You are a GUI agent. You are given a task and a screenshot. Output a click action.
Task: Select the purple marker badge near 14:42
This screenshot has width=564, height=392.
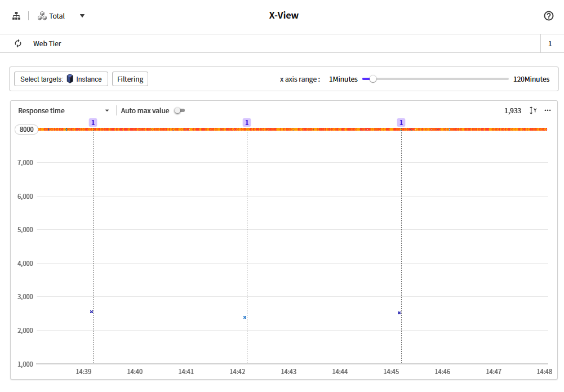(x=247, y=122)
